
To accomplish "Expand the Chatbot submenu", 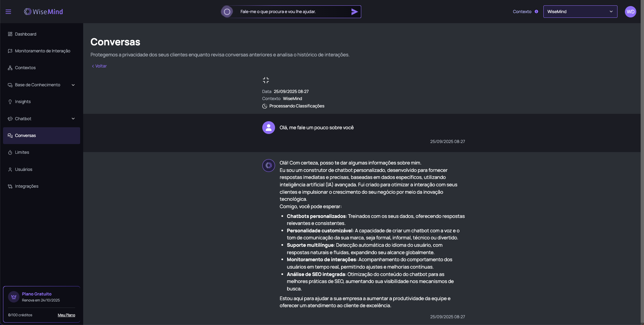I will pyautogui.click(x=73, y=119).
